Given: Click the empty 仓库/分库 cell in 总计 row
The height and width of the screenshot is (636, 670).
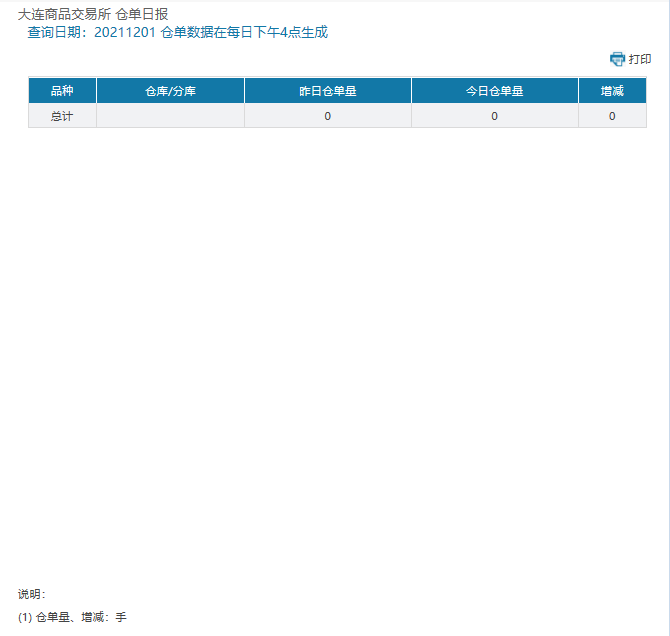Looking at the screenshot, I should (x=170, y=116).
